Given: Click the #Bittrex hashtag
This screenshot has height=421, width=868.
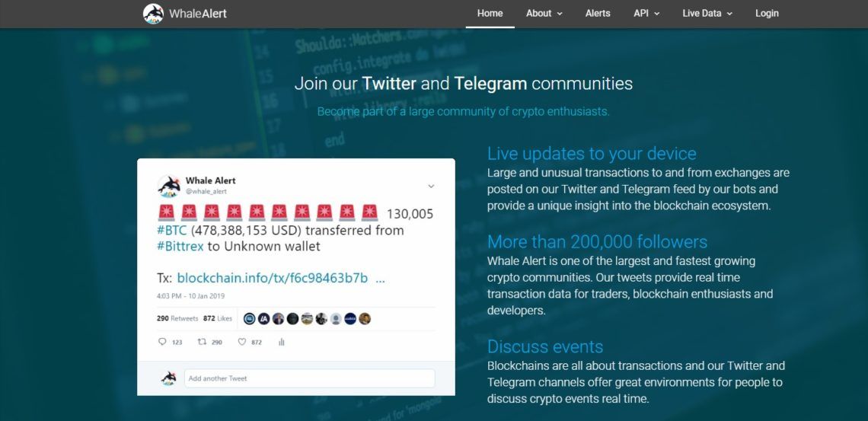Looking at the screenshot, I should click(x=180, y=246).
